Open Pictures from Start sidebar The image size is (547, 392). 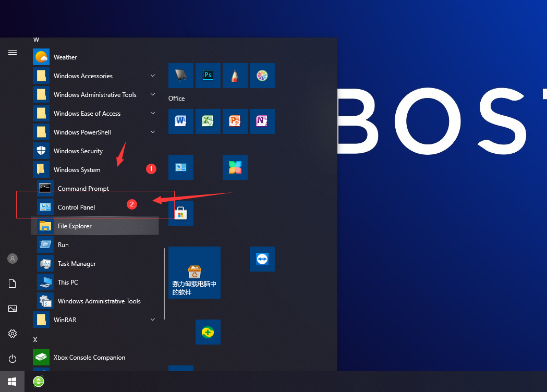pos(13,309)
